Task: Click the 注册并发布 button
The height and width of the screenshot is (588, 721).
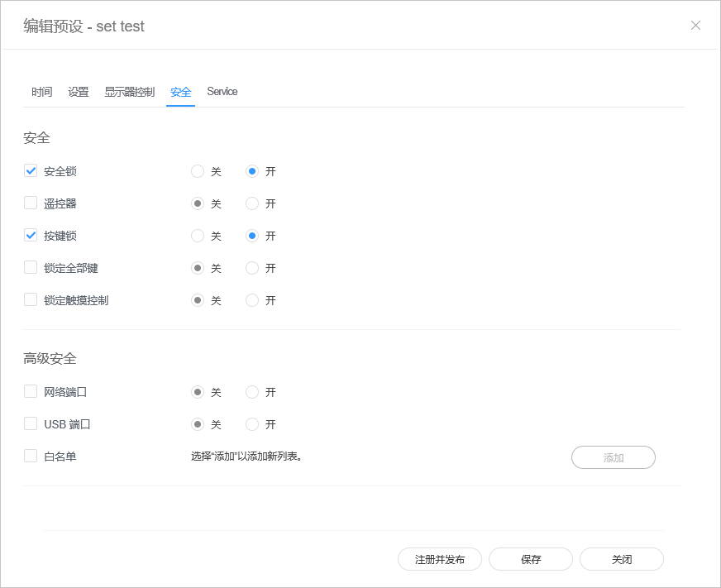Action: click(x=440, y=559)
